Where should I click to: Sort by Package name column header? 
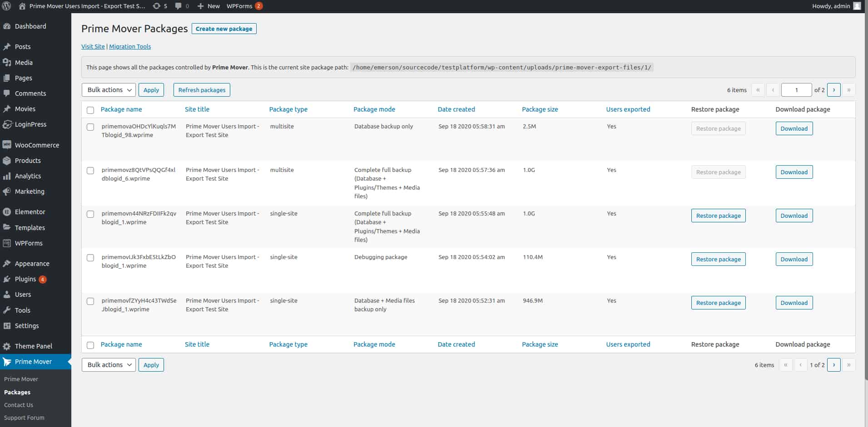(121, 109)
